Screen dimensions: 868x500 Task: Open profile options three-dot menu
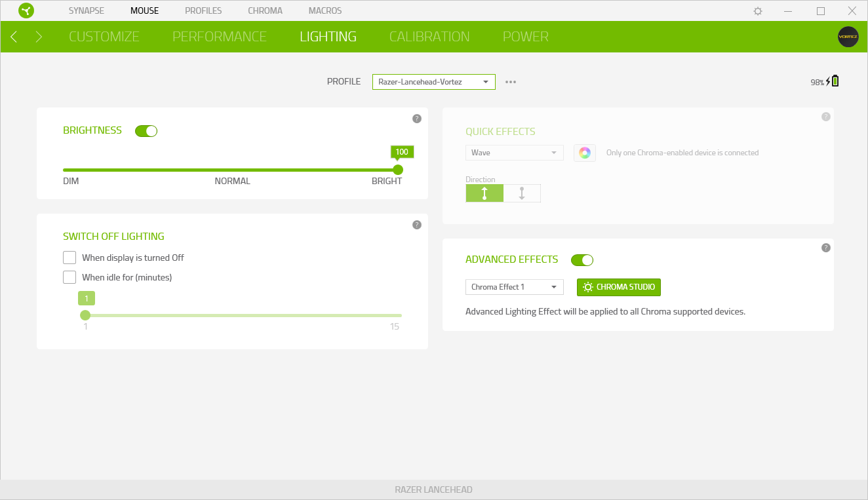[511, 82]
